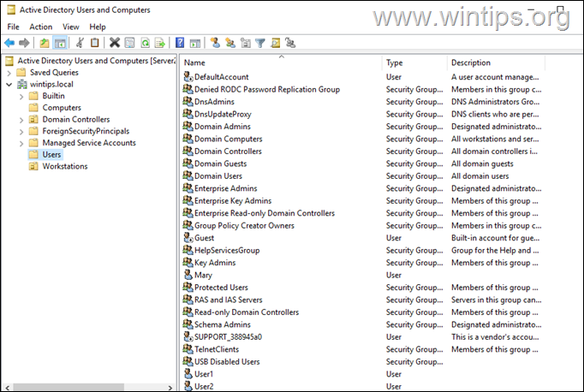This screenshot has height=392, width=584.
Task: Click the Back arrow in toolbar
Action: pyautogui.click(x=9, y=42)
